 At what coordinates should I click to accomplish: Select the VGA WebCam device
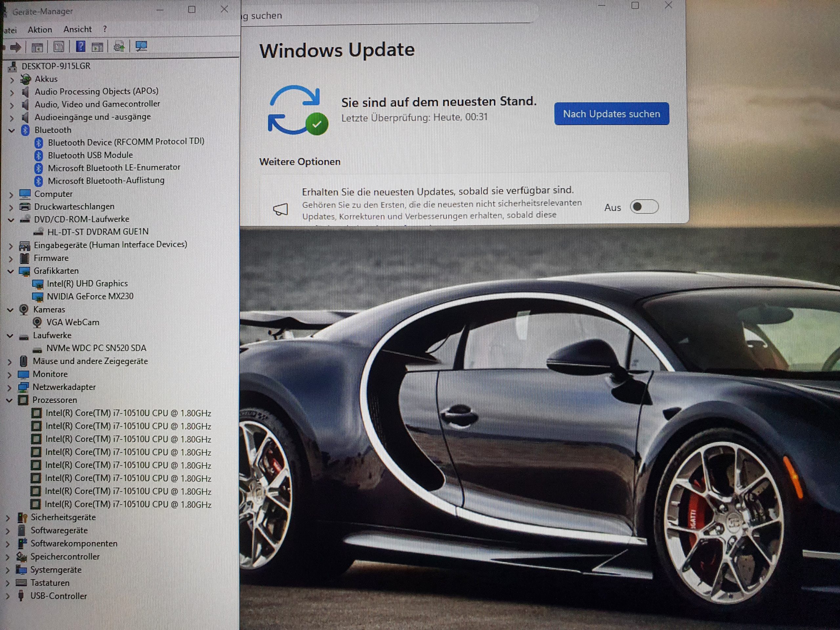click(73, 322)
